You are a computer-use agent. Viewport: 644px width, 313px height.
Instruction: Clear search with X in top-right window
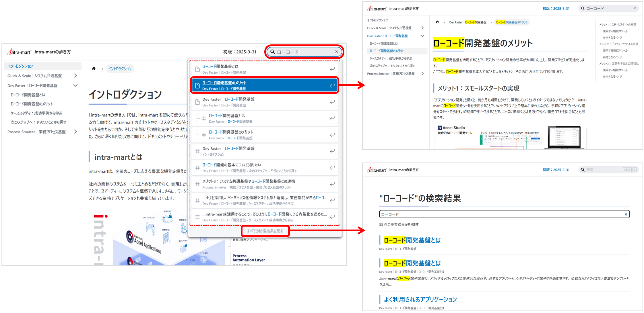click(635, 8)
